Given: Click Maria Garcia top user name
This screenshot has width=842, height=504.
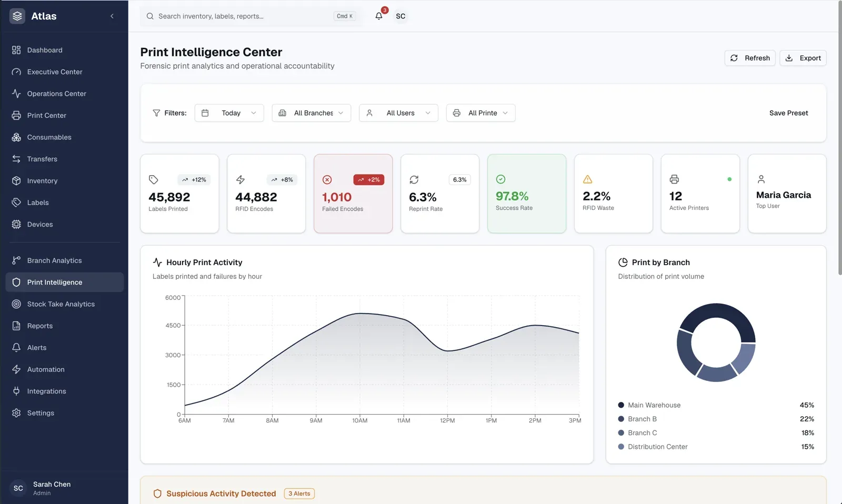Looking at the screenshot, I should tap(784, 195).
